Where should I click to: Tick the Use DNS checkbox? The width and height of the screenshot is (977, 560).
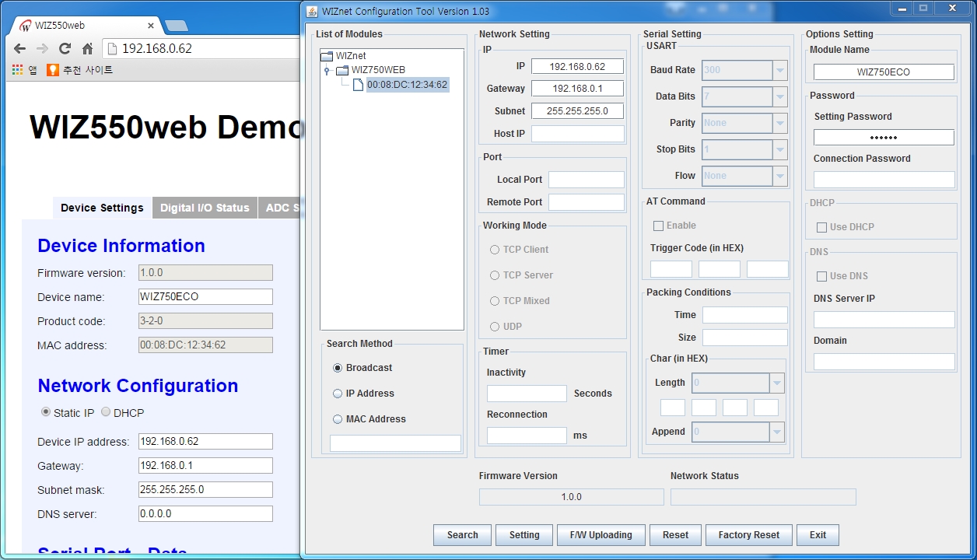click(821, 276)
